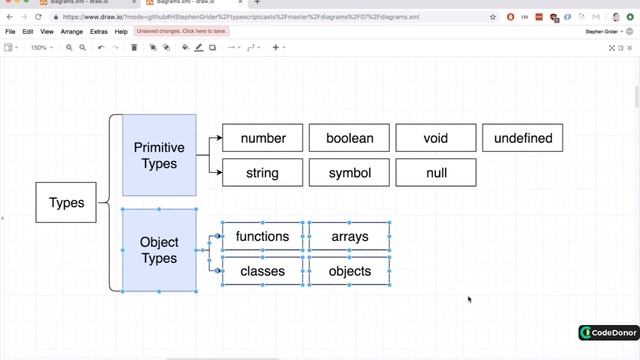Open the File menu
640x360 pixels.
pyautogui.click(x=10, y=31)
